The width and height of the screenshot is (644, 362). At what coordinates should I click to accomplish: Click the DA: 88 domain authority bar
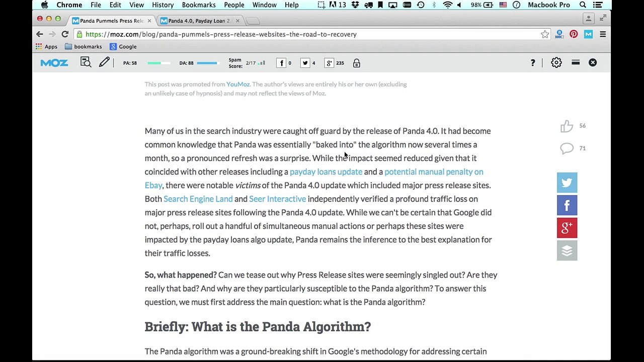coord(199,63)
